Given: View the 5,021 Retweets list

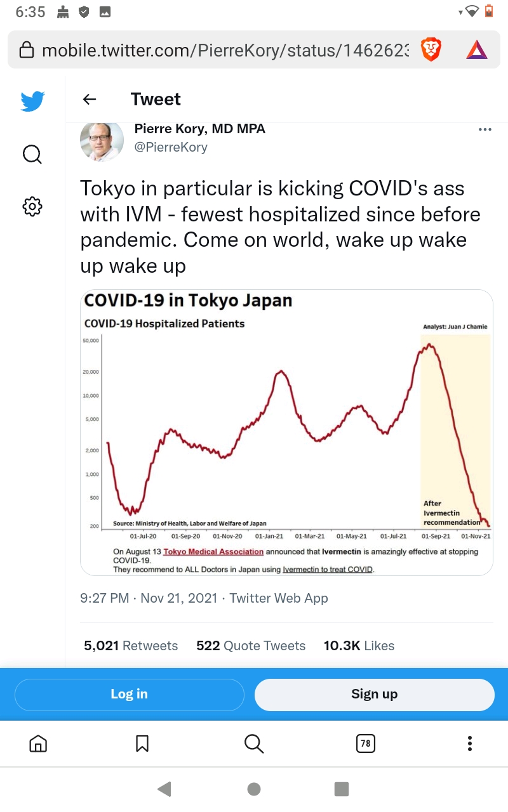Looking at the screenshot, I should pos(131,646).
